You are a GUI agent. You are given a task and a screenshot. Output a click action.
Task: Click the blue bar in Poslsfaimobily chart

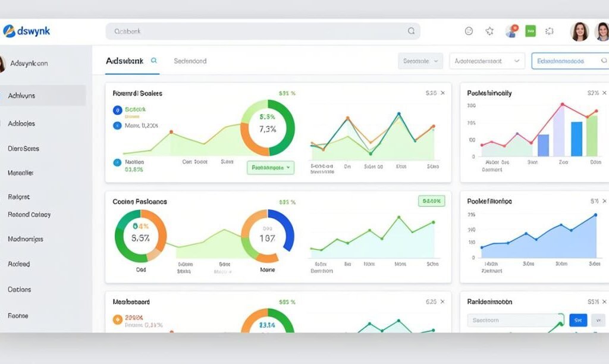576,139
